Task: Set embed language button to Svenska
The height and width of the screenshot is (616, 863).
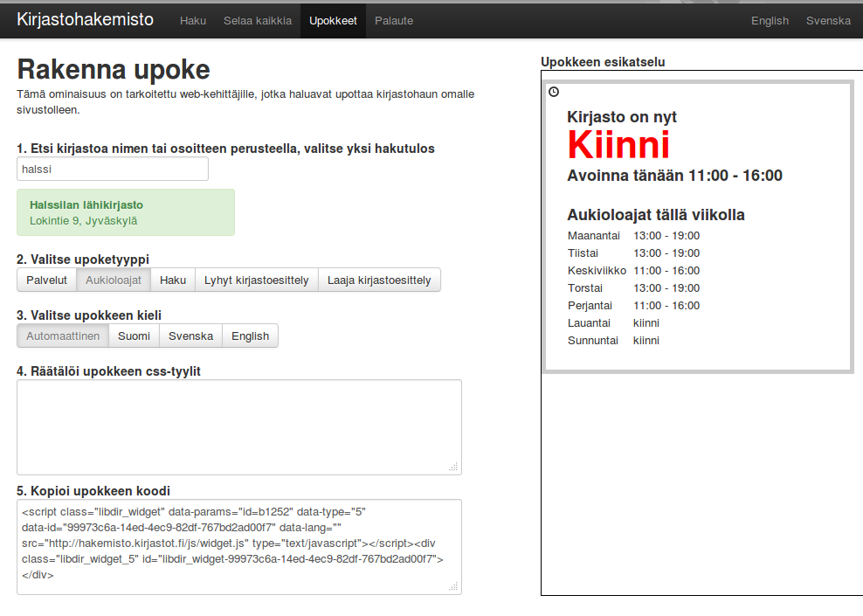Action: 191,336
